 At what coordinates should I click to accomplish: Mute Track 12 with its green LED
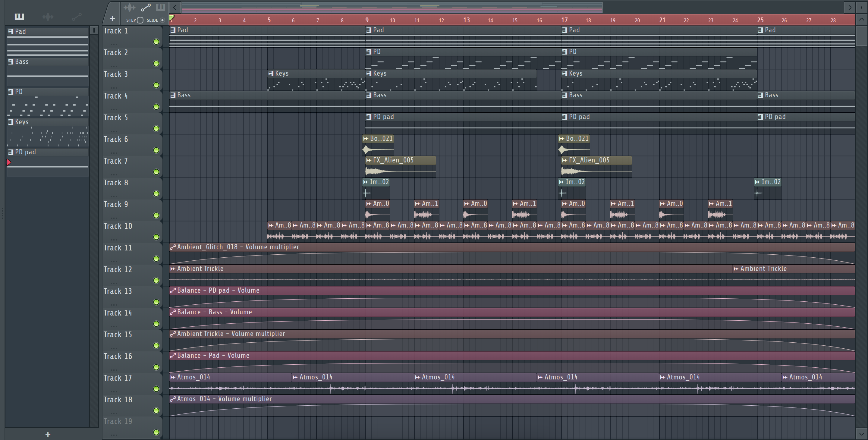pyautogui.click(x=156, y=280)
